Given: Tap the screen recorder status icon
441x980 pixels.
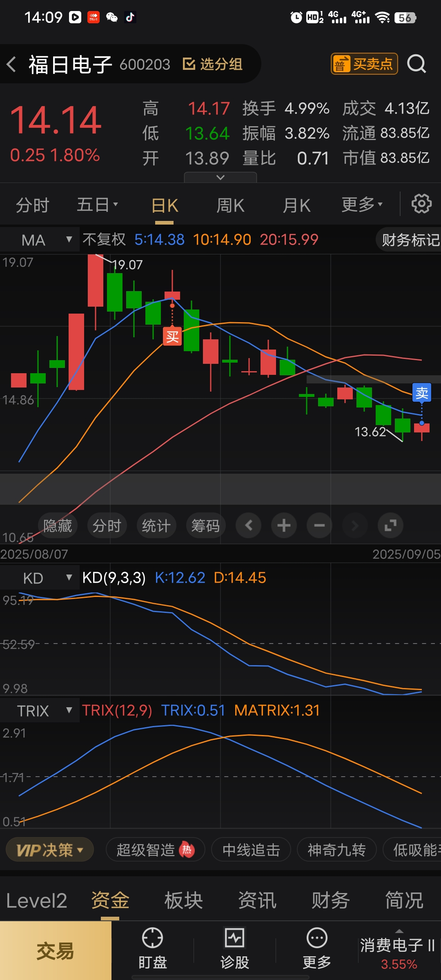Looking at the screenshot, I should 75,17.
